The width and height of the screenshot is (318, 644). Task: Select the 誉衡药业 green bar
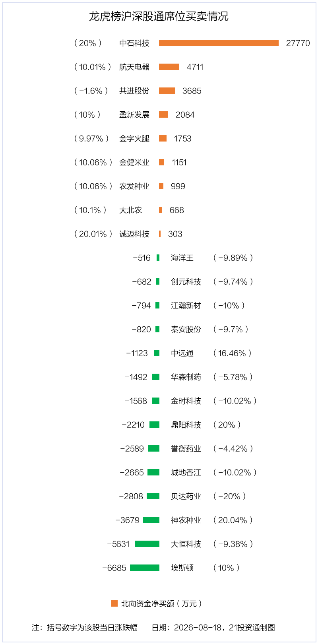point(153,448)
